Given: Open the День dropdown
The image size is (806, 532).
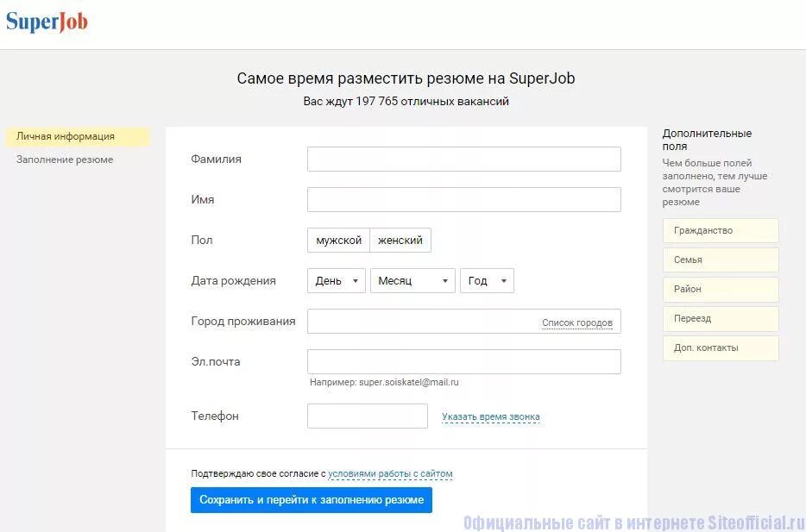Looking at the screenshot, I should point(336,281).
